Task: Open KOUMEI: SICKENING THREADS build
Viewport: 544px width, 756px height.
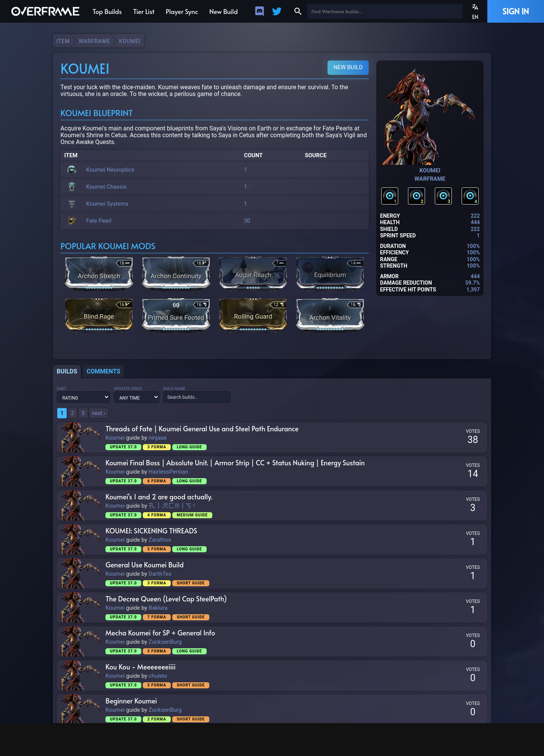Action: 151,531
